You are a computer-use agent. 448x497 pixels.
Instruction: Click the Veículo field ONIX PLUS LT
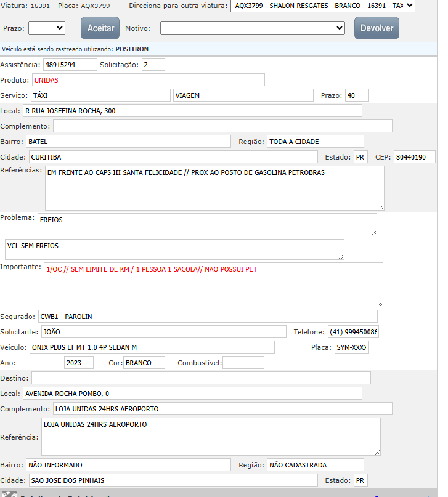(x=152, y=347)
